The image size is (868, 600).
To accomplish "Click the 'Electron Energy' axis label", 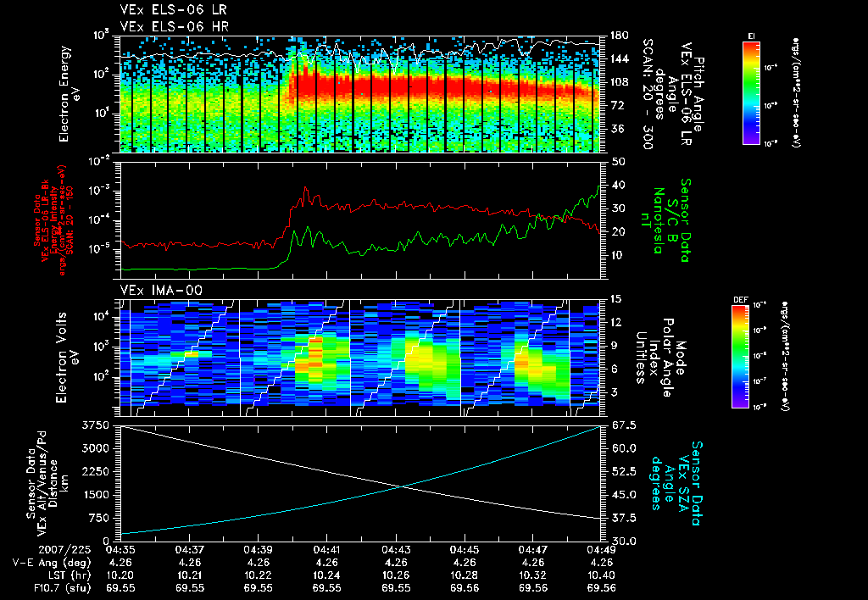I will click(65, 94).
